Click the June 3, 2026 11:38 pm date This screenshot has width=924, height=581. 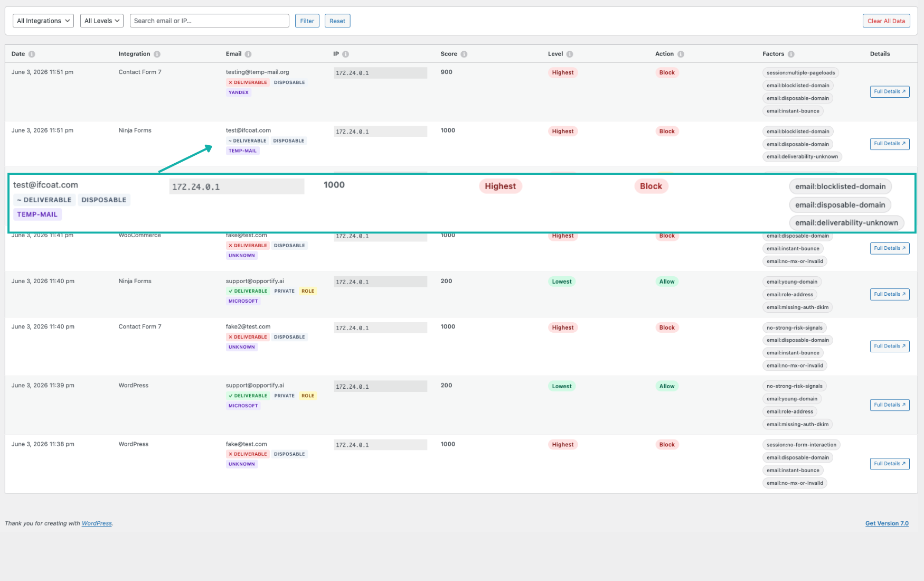click(x=43, y=444)
